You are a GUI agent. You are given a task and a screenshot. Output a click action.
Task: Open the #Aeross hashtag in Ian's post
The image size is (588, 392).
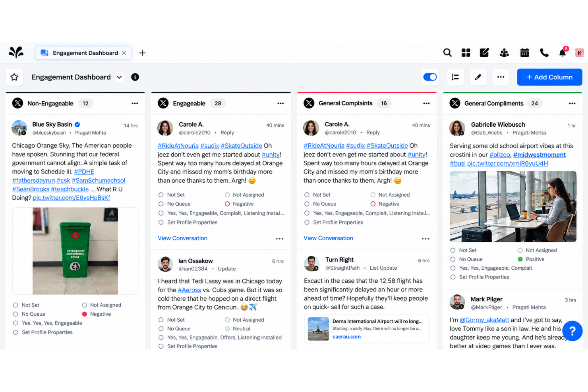point(190,290)
